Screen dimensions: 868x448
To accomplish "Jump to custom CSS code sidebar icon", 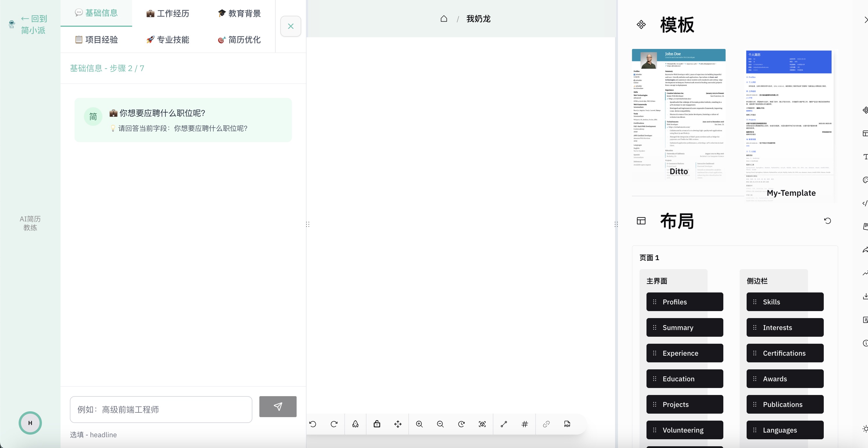I will tap(865, 203).
